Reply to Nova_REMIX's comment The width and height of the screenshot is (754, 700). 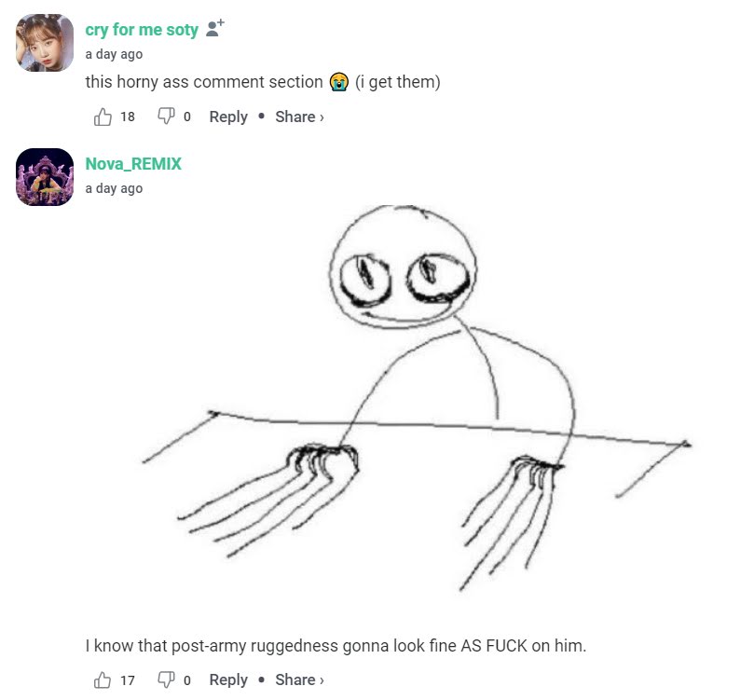[x=228, y=679]
